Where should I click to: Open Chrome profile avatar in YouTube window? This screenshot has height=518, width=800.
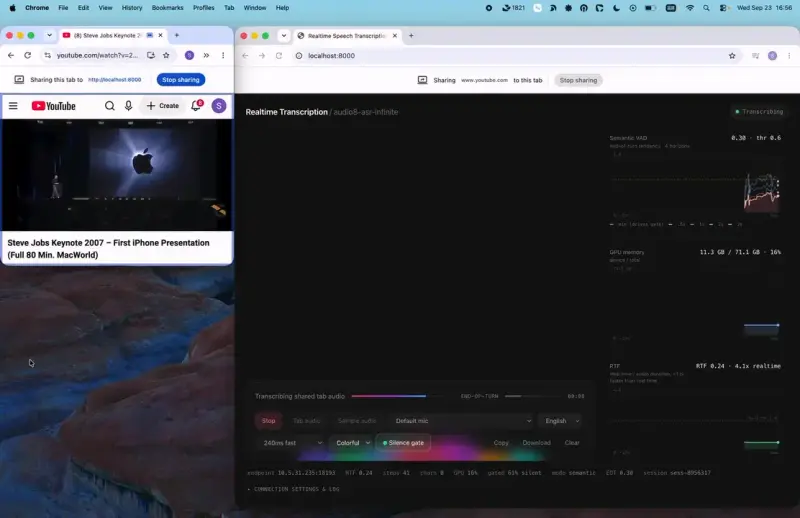[x=189, y=55]
